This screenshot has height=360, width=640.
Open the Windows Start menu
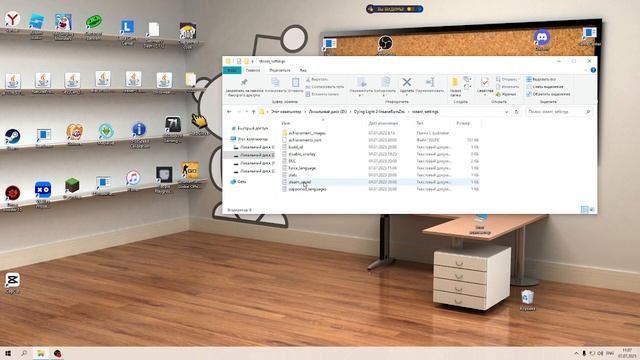(8, 353)
